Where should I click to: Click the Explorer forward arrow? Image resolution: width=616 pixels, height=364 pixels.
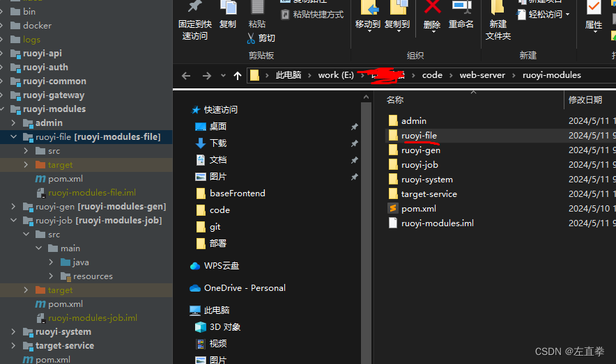(207, 76)
